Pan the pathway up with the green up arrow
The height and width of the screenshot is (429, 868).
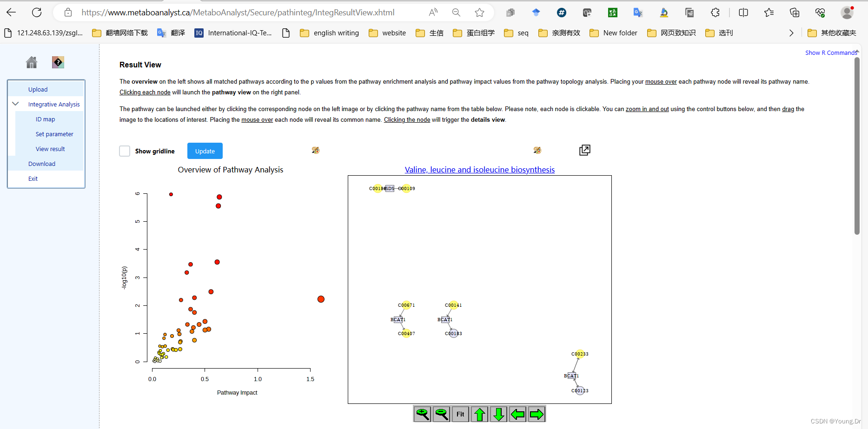click(x=479, y=414)
